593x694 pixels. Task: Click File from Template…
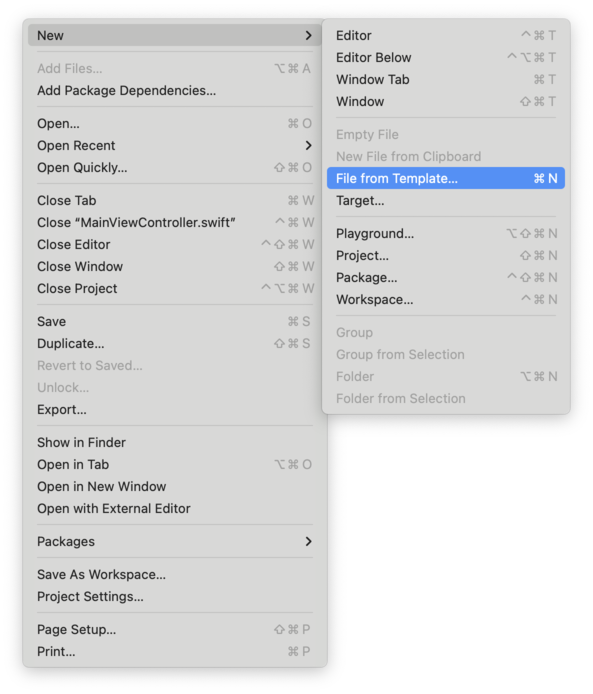446,178
